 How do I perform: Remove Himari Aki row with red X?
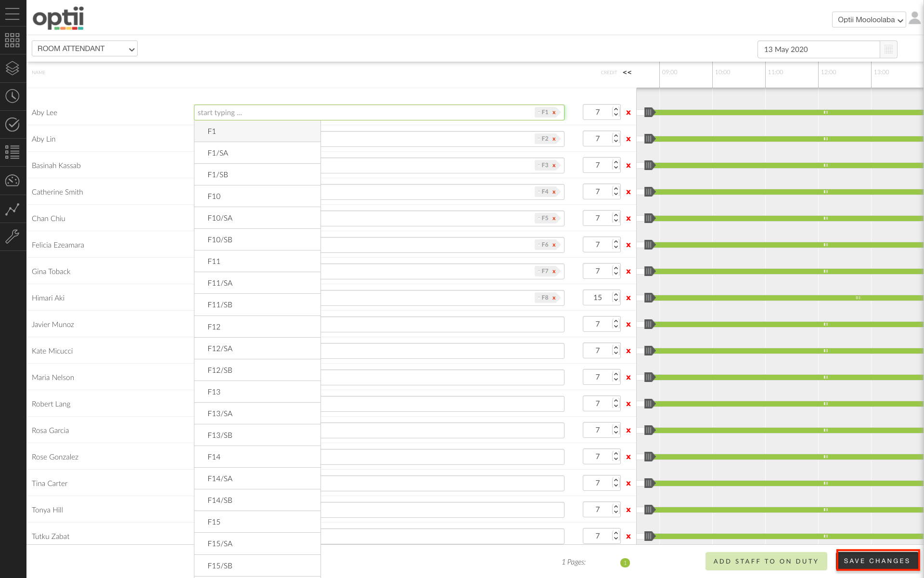tap(628, 298)
